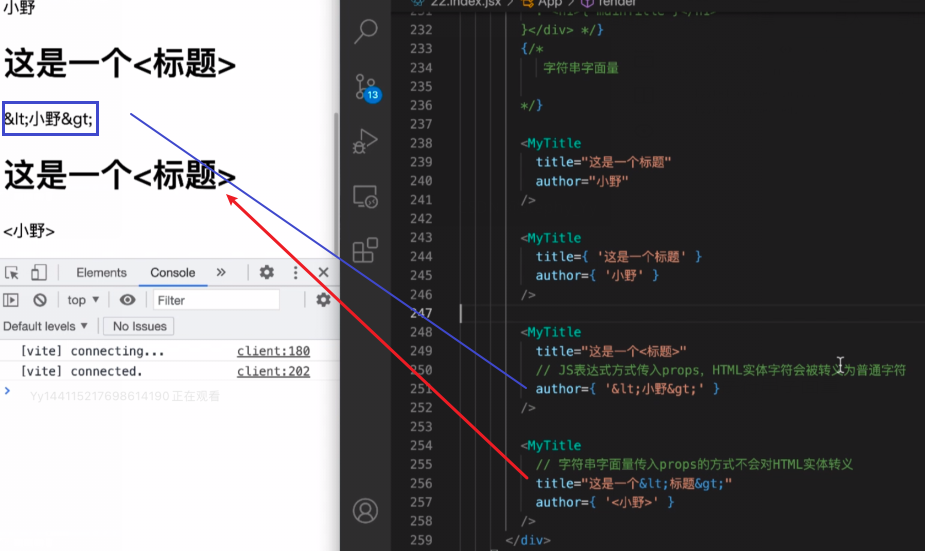
Task: Click title="这是一个<标题>" on line 249
Action: 611,351
